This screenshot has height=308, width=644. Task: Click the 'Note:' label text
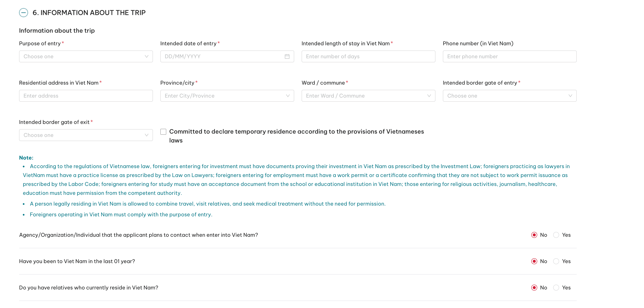(26, 158)
